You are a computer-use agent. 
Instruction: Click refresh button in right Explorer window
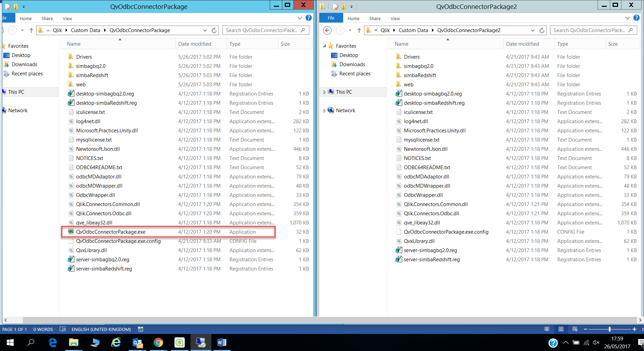[542, 30]
